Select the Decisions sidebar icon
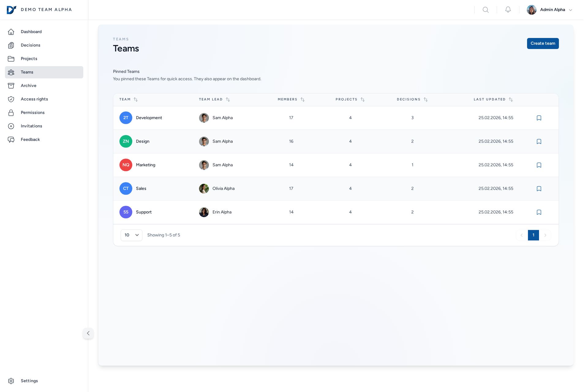588x392 pixels. tap(11, 45)
